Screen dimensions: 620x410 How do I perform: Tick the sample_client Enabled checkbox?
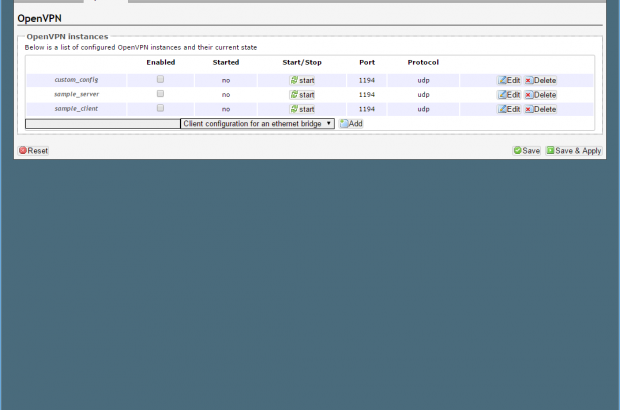[160, 108]
